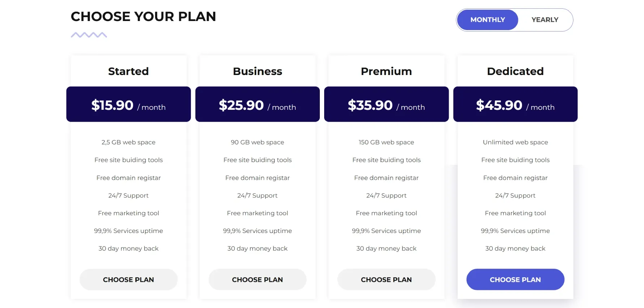Select the $25.90 per month price banner
This screenshot has width=644, height=308.
pyautogui.click(x=257, y=104)
